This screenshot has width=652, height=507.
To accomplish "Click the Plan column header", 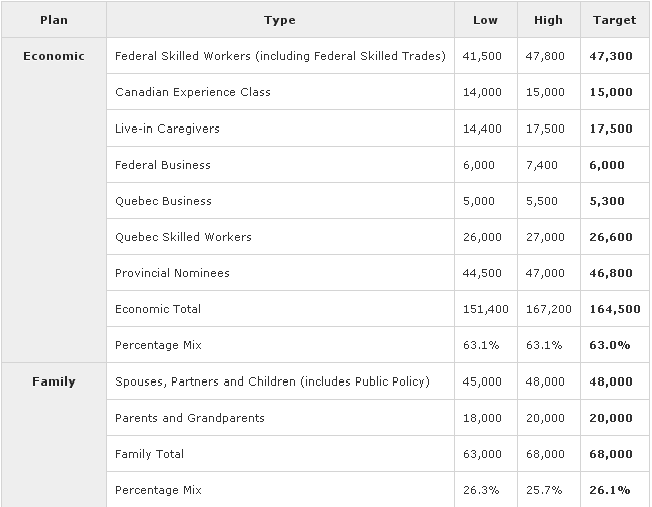I will click(x=54, y=20).
